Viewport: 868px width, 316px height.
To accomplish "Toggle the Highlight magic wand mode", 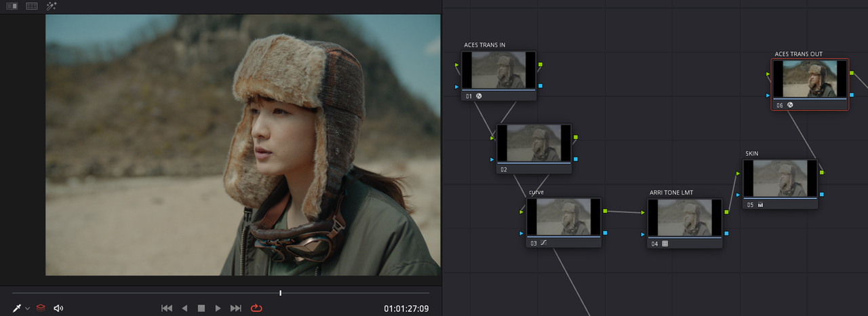I will pyautogui.click(x=52, y=6).
